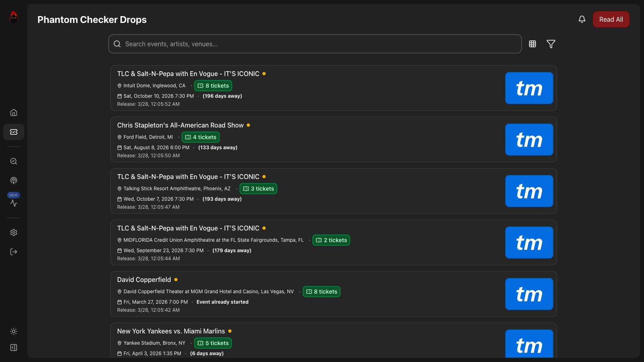Click the 3 tickets badge
Viewport: 644px width, 362px height.
coord(258,189)
